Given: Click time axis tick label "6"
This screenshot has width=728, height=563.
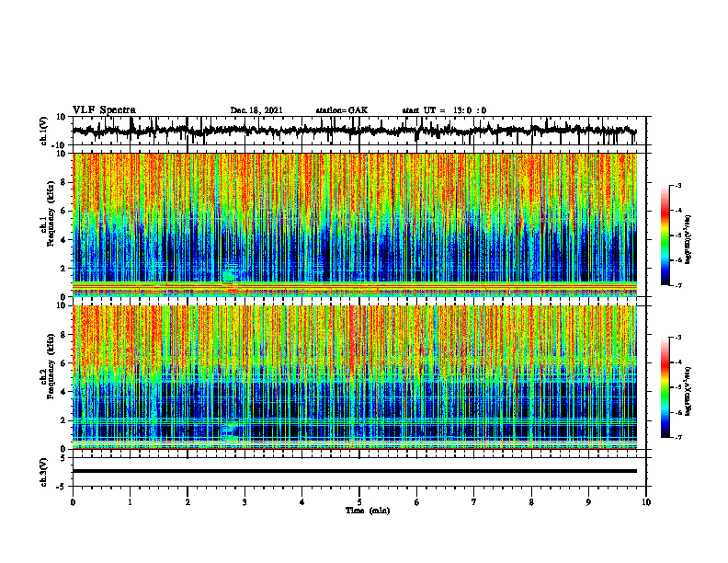Looking at the screenshot, I should click(x=417, y=502).
